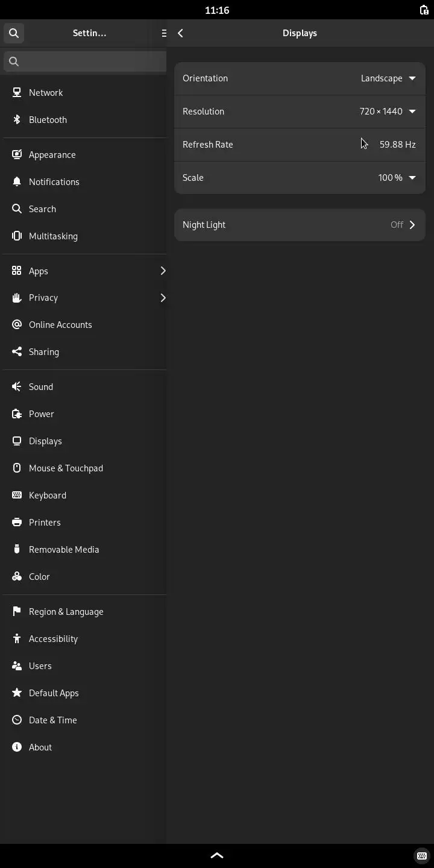Expand the Scale dropdown
434x868 pixels.
tap(397, 178)
